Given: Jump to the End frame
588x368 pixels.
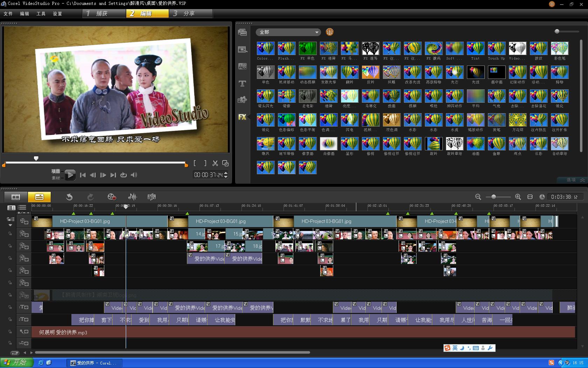Looking at the screenshot, I should [113, 175].
